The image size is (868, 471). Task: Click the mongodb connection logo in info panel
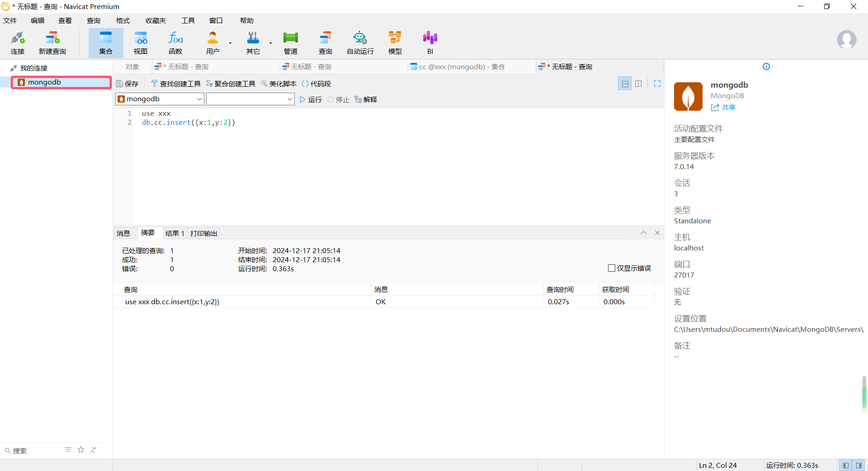click(x=688, y=96)
